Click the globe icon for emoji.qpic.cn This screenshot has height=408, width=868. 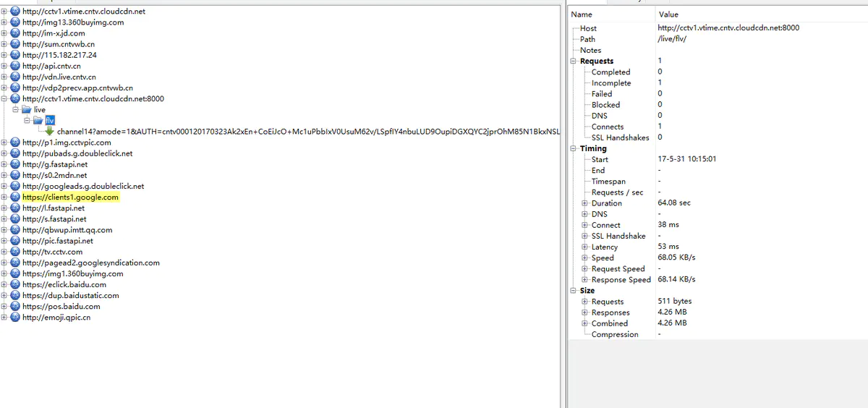point(15,317)
